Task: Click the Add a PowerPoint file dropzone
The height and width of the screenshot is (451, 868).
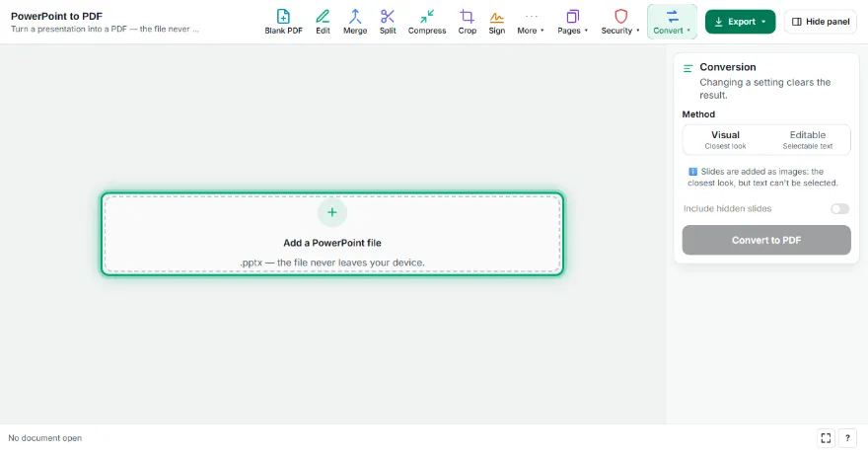Action: point(332,234)
